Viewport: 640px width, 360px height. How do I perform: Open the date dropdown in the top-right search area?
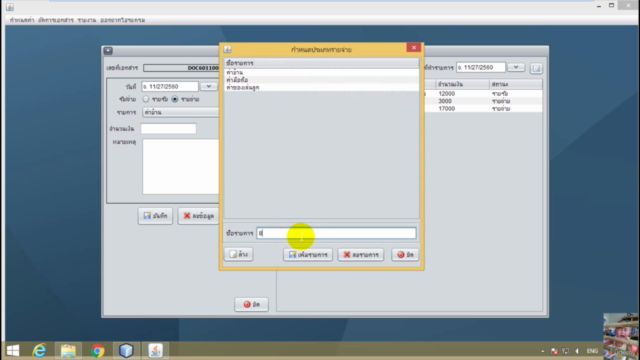[x=516, y=67]
